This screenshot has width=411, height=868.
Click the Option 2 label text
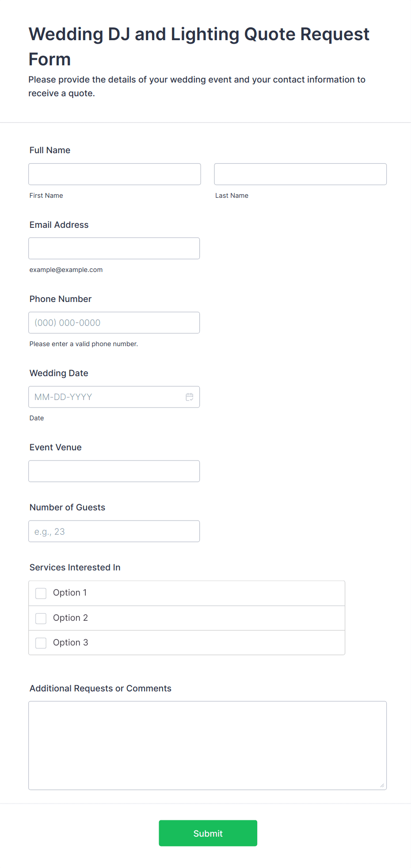[x=70, y=618]
